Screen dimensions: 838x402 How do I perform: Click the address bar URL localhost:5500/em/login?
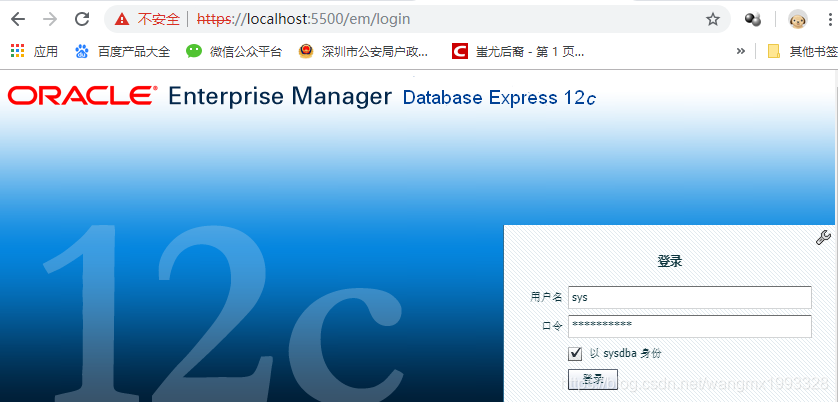click(x=304, y=20)
